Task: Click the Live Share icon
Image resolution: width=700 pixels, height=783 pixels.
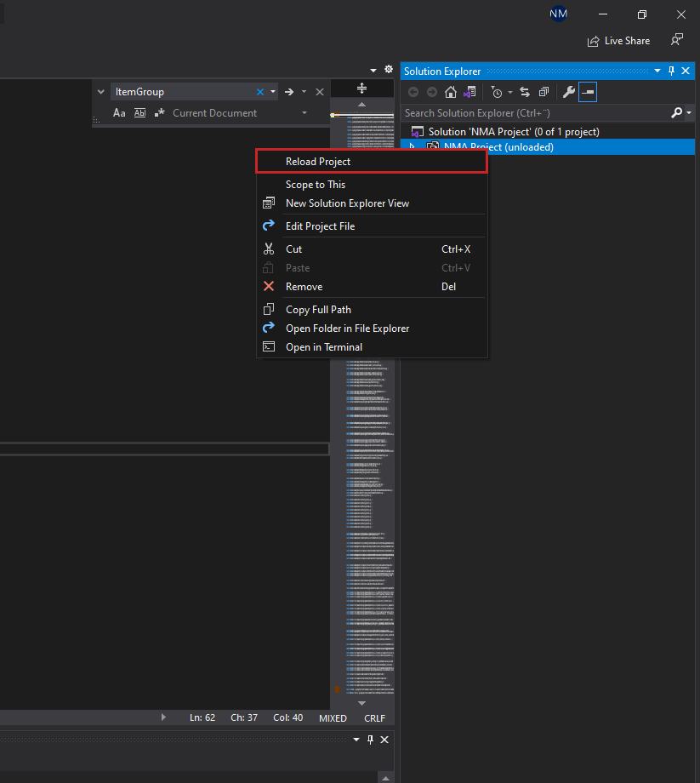Action: [594, 41]
